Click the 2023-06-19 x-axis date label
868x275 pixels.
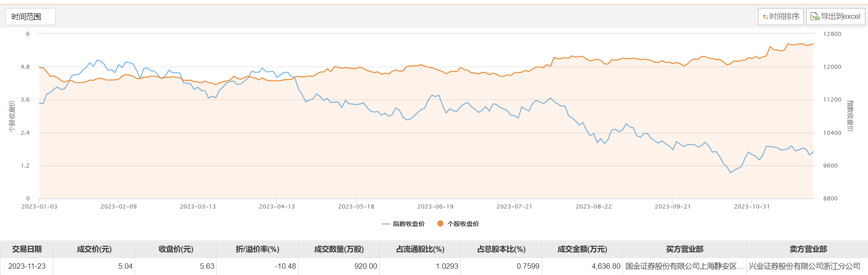click(x=435, y=207)
